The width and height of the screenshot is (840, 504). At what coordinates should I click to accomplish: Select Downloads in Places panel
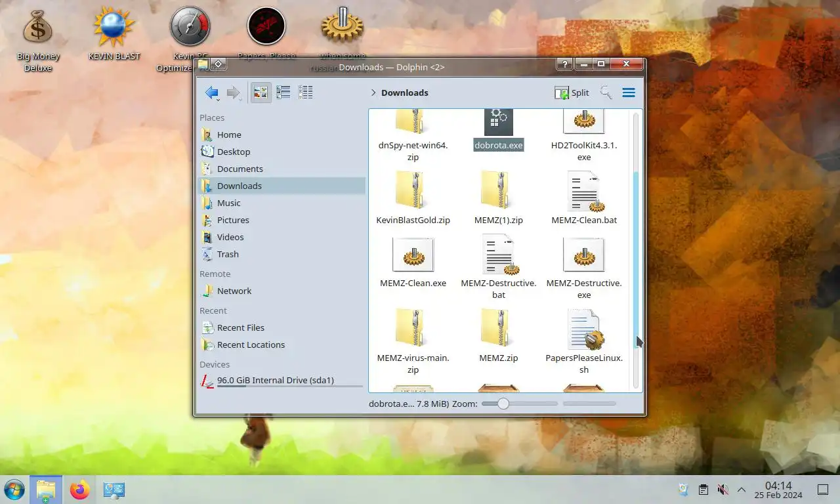click(282, 186)
